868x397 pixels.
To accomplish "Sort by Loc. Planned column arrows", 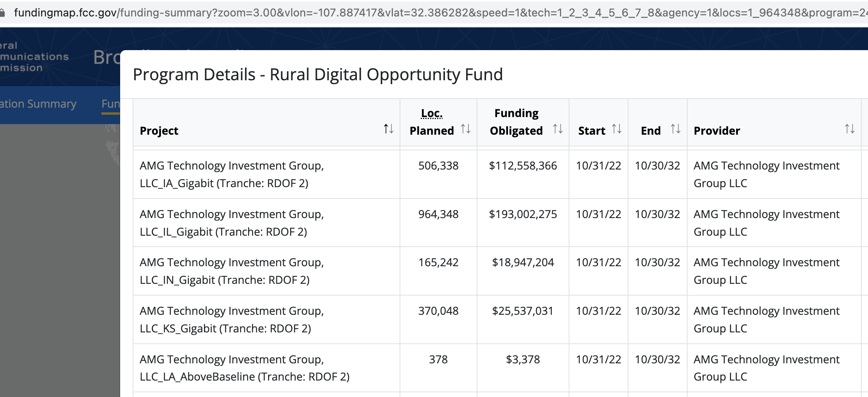I will 465,129.
